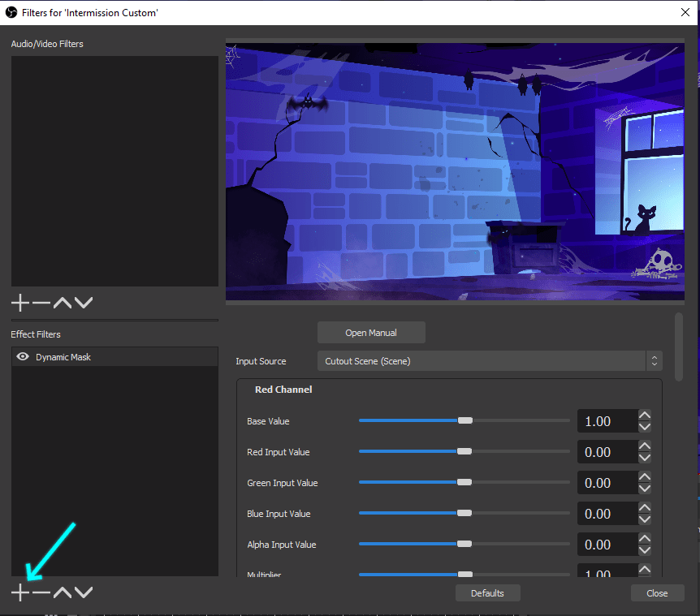Increase Alpha Input Value with up arrow

pyautogui.click(x=645, y=538)
